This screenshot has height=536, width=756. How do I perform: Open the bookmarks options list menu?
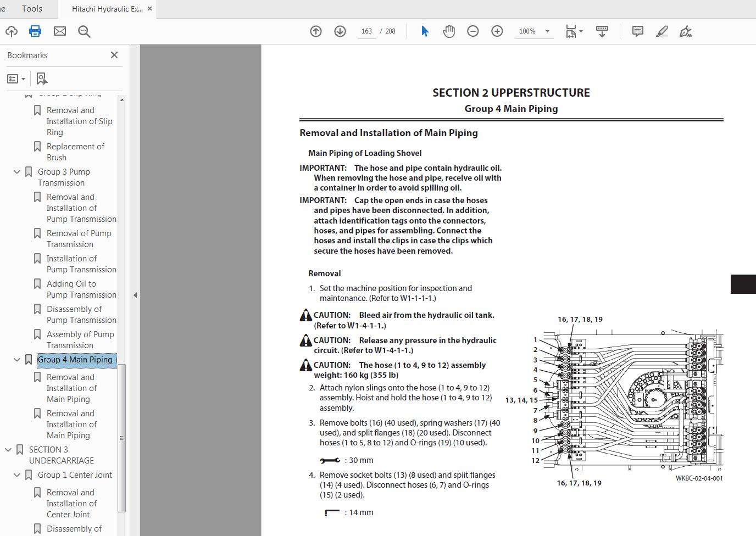click(16, 79)
